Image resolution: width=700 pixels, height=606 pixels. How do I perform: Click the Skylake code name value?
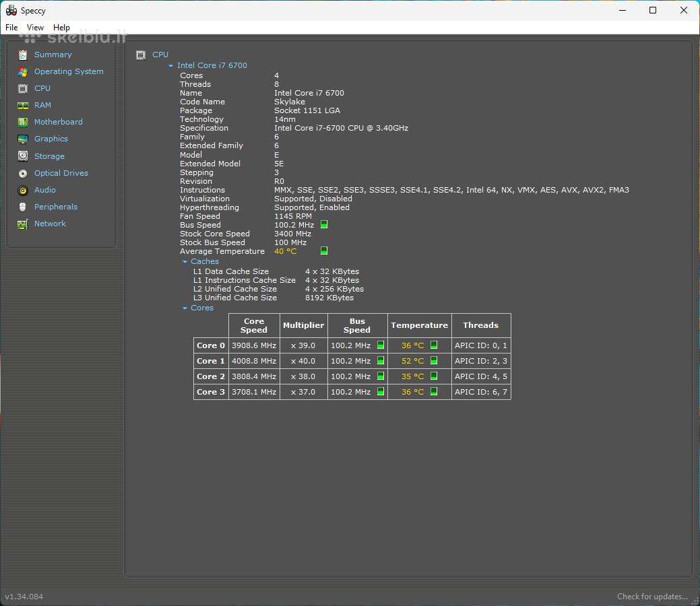[x=290, y=102]
